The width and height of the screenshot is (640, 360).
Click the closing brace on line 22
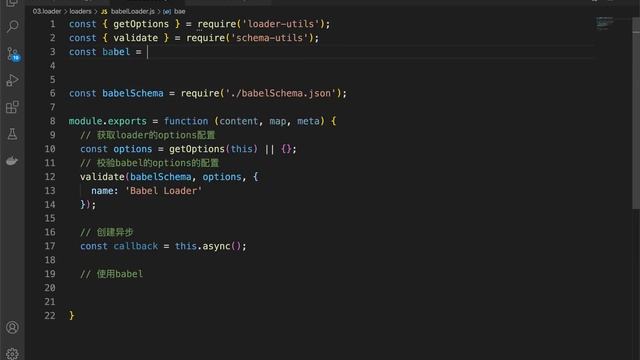point(71,316)
